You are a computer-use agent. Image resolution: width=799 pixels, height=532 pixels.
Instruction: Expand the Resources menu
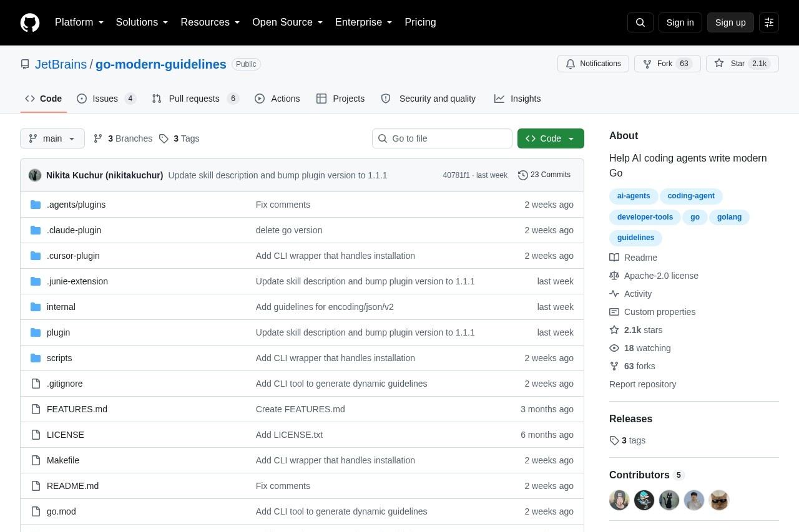click(210, 22)
